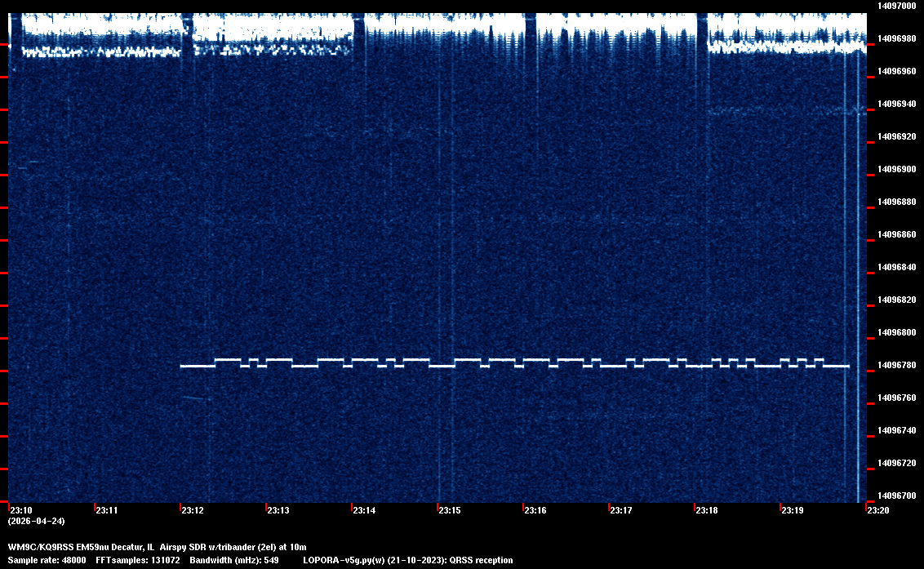Click the 23:10 time axis label
Screen dimensions: 924x569
coord(20,510)
